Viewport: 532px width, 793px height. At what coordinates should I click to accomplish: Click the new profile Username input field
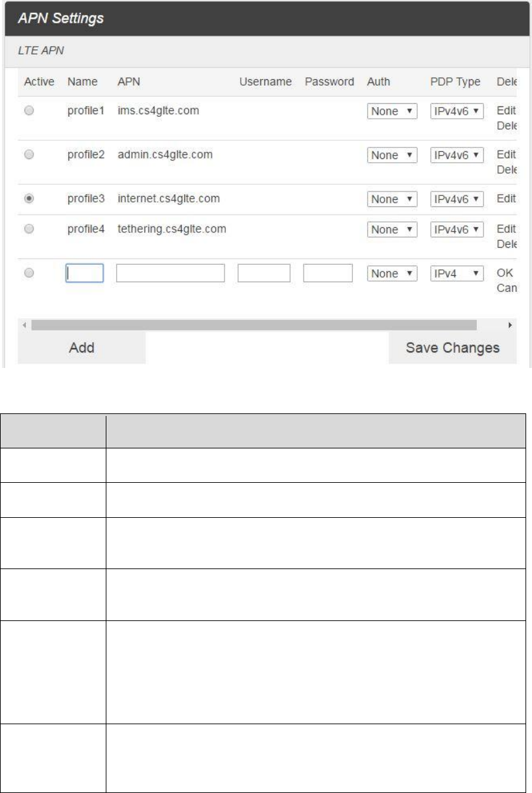coord(263,273)
